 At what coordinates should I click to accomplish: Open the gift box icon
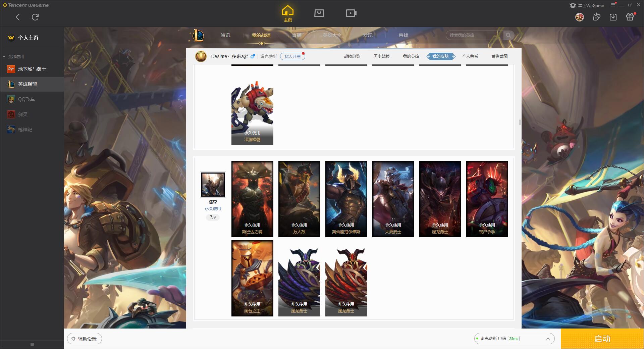click(630, 17)
